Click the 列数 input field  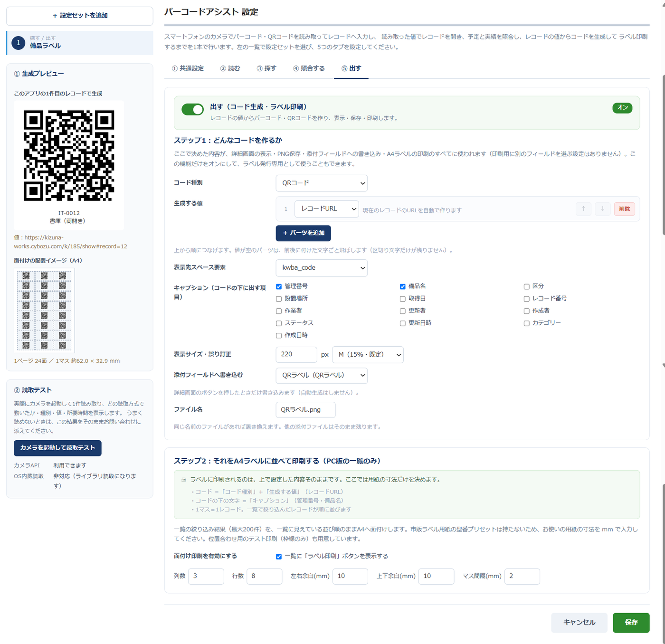206,577
